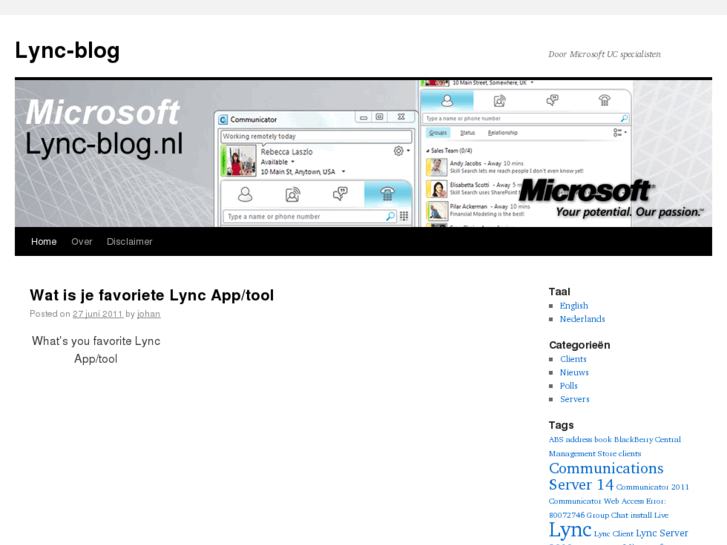
Task: Select the 'address book' tag
Action: [588, 439]
